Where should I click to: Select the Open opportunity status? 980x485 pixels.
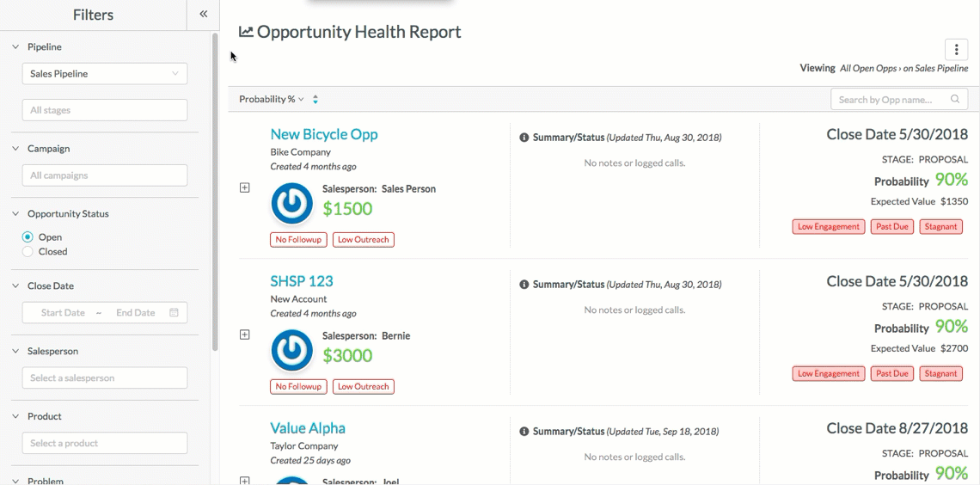pyautogui.click(x=28, y=236)
